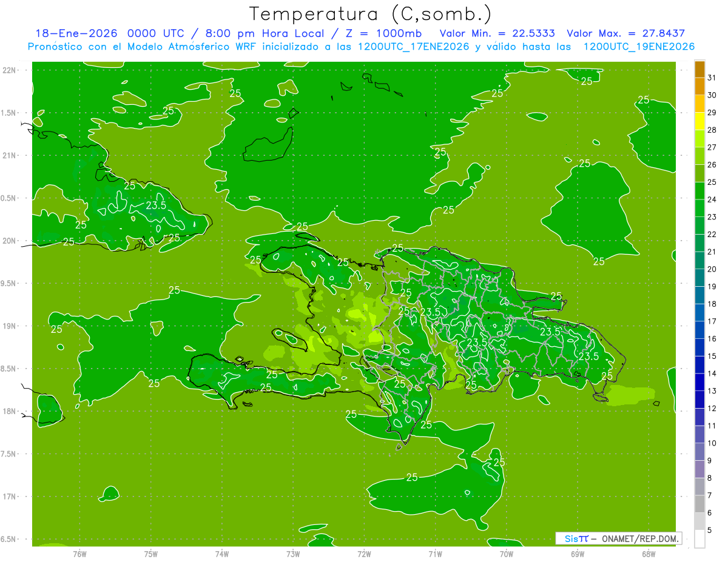The image size is (728, 562).
Task: Click the "1.5N" latitude label
Action: (8, 113)
